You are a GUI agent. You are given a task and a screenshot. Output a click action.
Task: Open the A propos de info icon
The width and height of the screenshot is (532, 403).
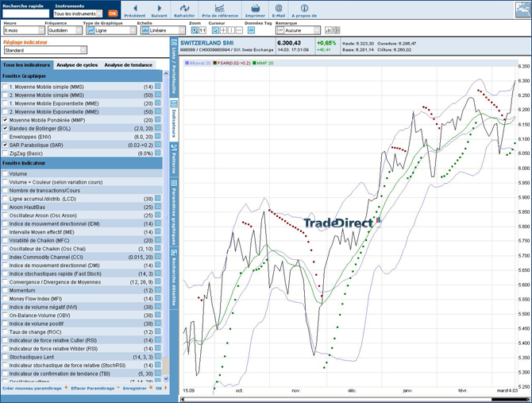click(304, 8)
